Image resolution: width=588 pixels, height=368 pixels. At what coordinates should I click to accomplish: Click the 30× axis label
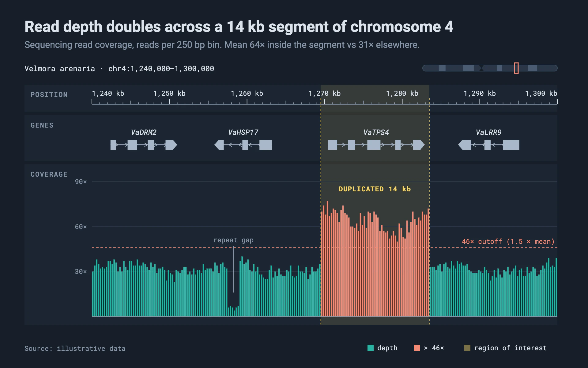(81, 271)
